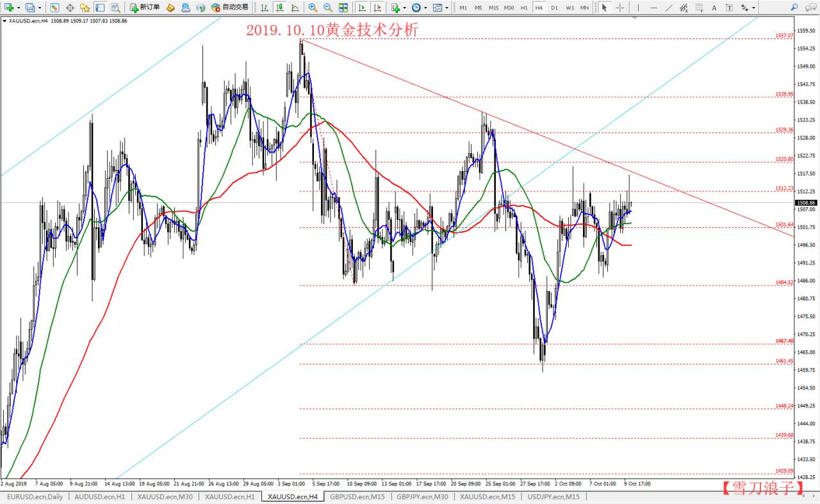
Task: Switch to EURUSD.ecn,Daily chart tab
Action: click(x=35, y=496)
